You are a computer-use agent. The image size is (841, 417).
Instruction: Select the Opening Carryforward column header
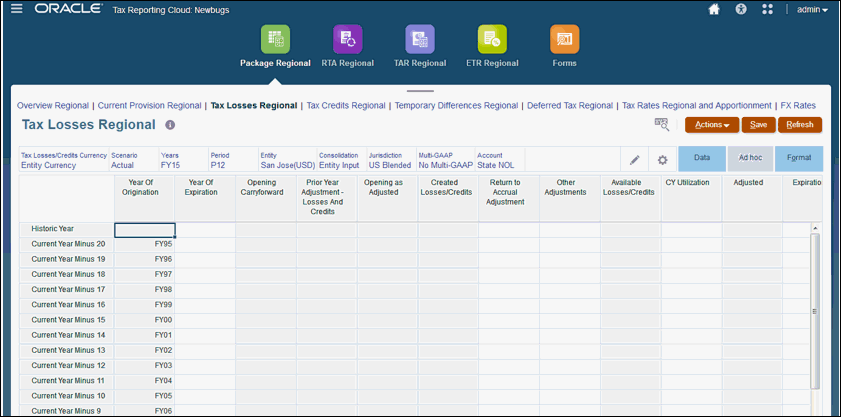[265, 197]
